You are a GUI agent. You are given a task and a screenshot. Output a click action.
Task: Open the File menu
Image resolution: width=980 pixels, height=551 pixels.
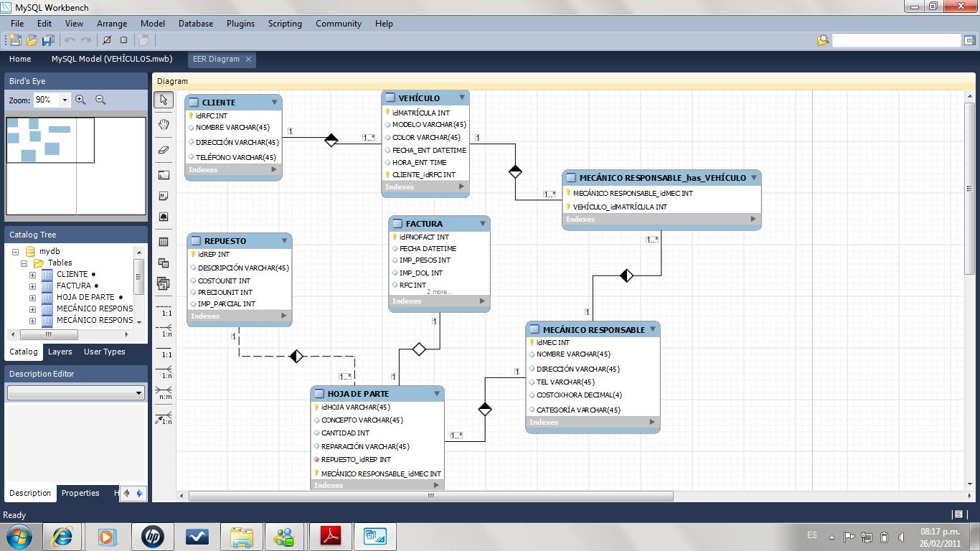click(17, 24)
